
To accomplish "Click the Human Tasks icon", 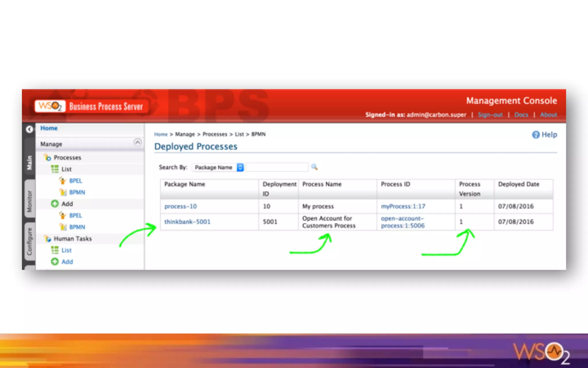I will click(47, 239).
